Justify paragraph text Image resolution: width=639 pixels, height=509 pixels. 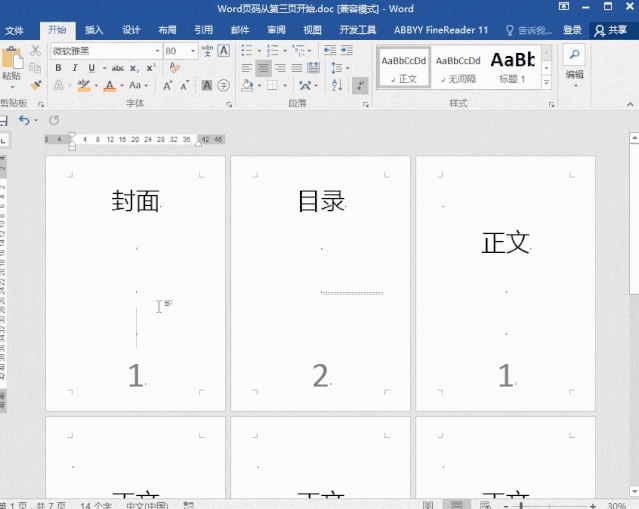(297, 68)
